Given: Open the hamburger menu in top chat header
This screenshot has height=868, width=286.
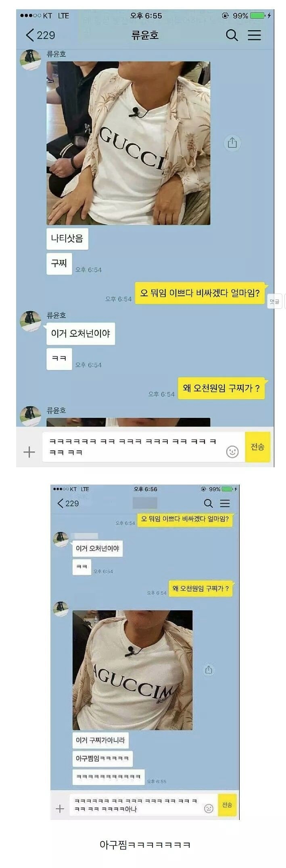Looking at the screenshot, I should [254, 35].
